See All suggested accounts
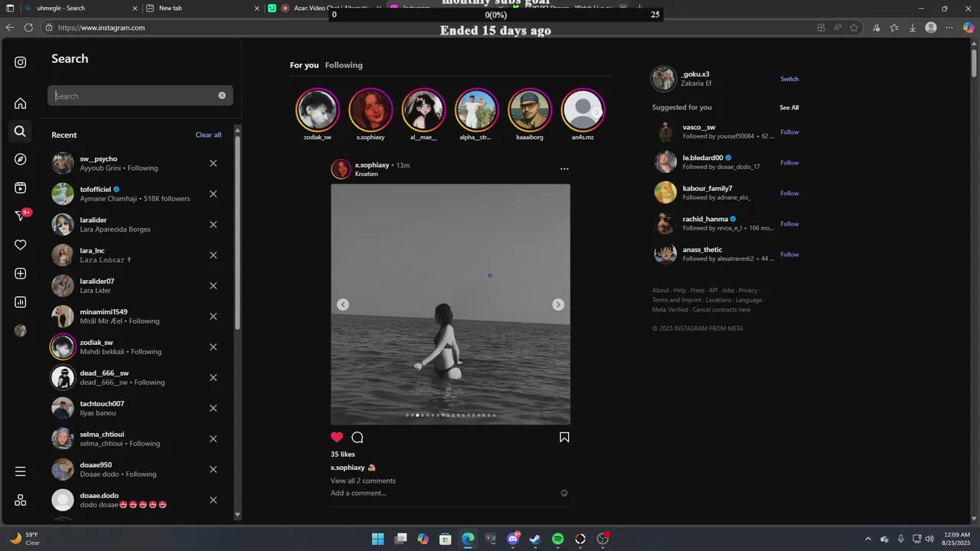Viewport: 980px width, 551px height. tap(789, 108)
